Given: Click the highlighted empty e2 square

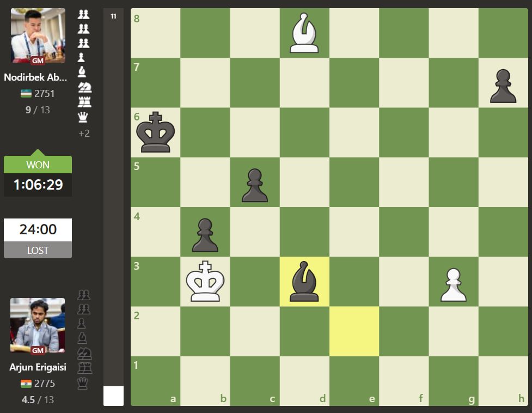Looking at the screenshot, I should tap(354, 331).
